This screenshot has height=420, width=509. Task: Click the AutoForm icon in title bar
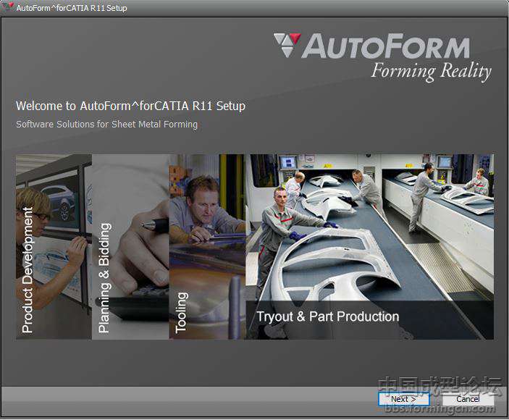coord(8,7)
